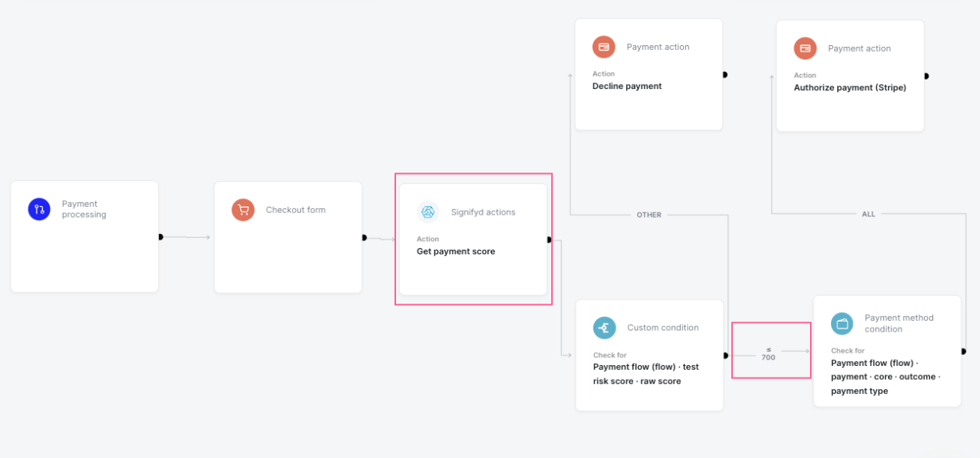
Task: Click the Payment method condition wallet icon
Action: coord(842,323)
